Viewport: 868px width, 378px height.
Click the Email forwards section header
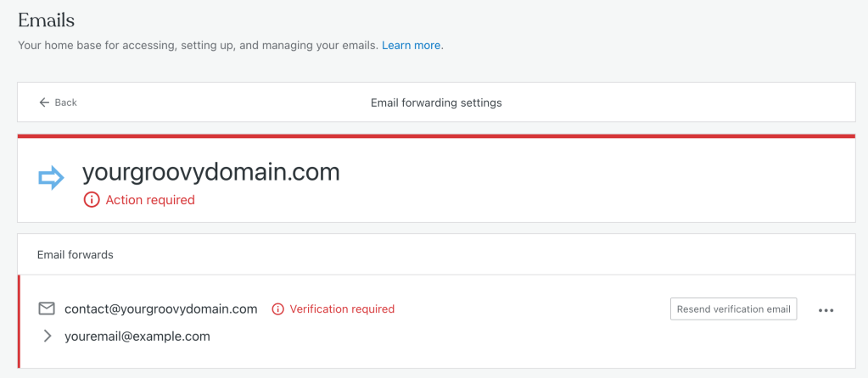pyautogui.click(x=76, y=255)
